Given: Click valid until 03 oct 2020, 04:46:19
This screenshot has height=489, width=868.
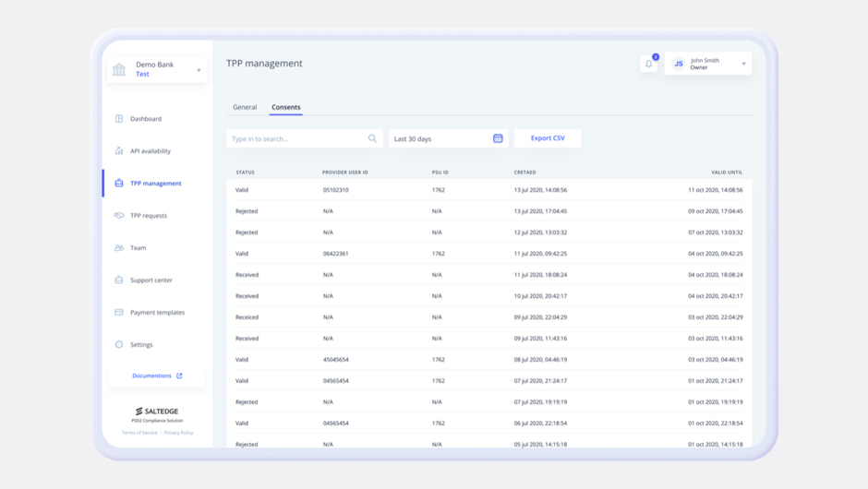Looking at the screenshot, I should [x=716, y=360].
